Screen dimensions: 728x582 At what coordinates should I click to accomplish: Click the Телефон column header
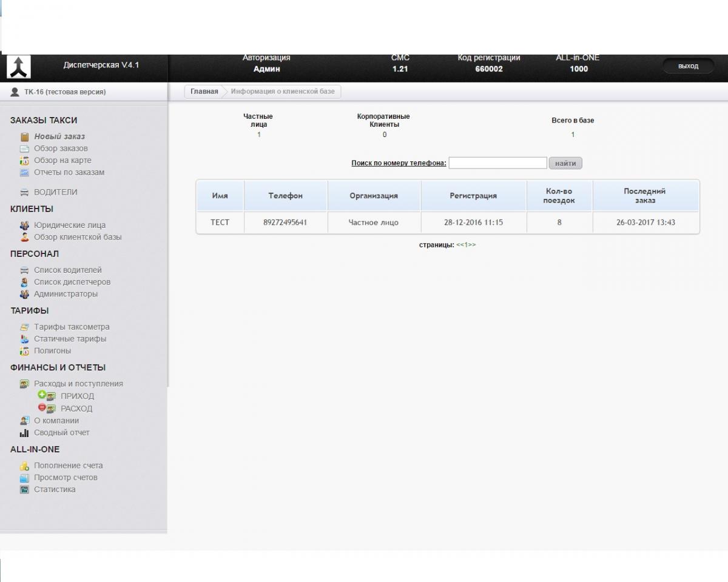pyautogui.click(x=286, y=196)
